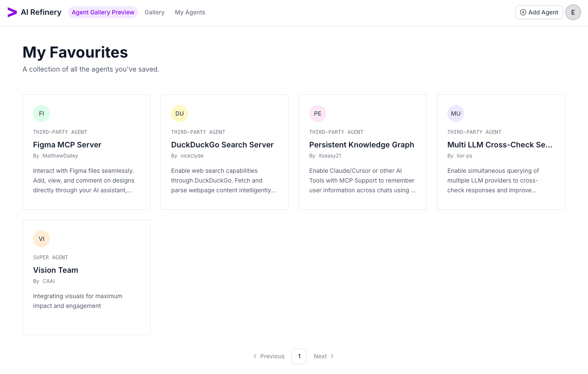This screenshot has width=588, height=374.
Task: Select the Agent Gallery Preview nav item
Action: (103, 12)
